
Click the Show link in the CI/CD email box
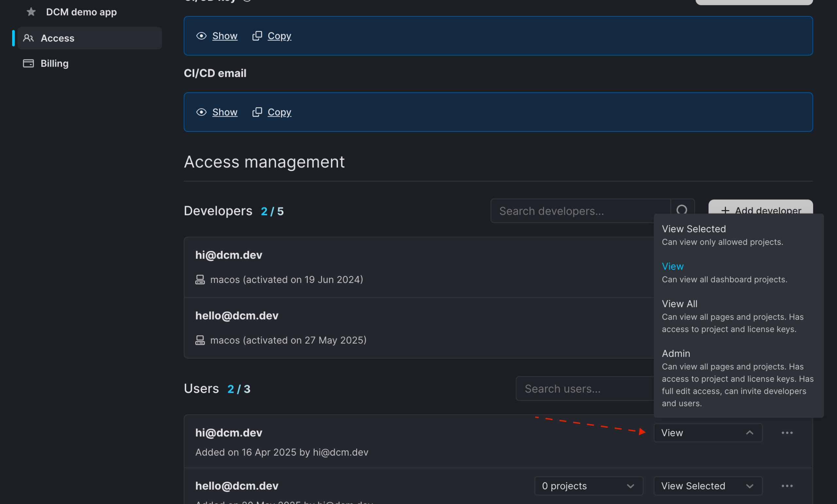(225, 112)
